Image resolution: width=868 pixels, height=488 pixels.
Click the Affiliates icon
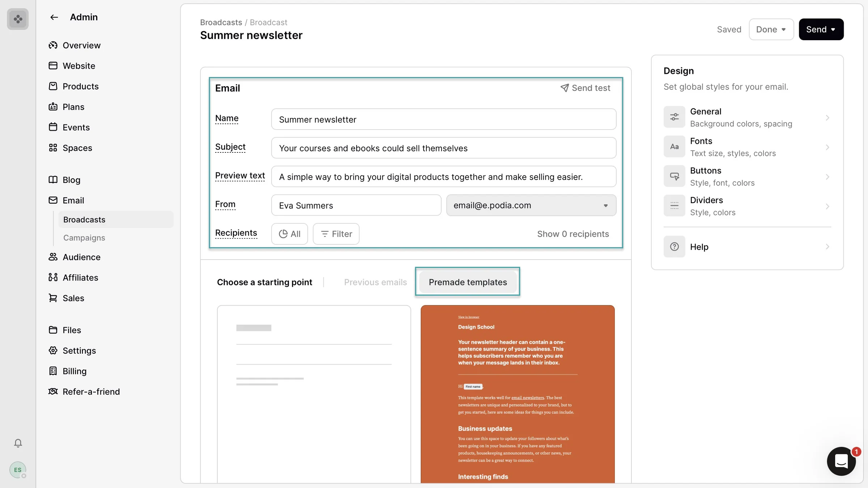click(x=53, y=278)
